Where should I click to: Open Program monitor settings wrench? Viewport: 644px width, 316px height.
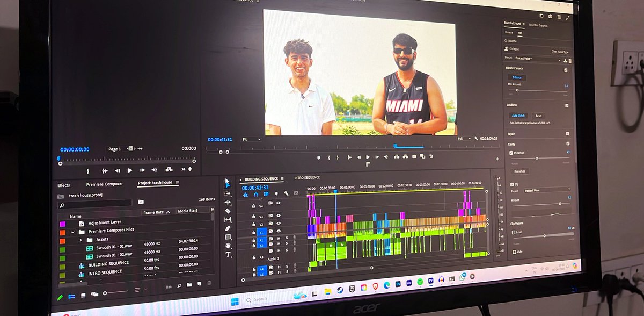coord(475,139)
